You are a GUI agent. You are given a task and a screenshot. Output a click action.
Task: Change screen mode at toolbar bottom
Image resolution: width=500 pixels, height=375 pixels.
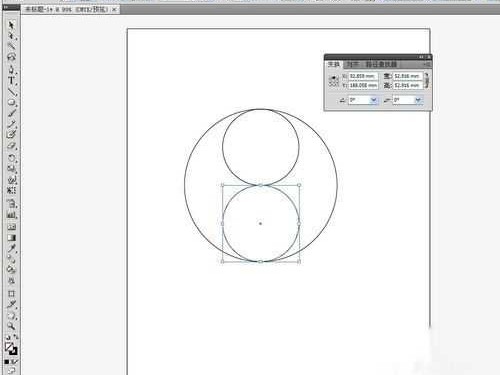(11, 370)
